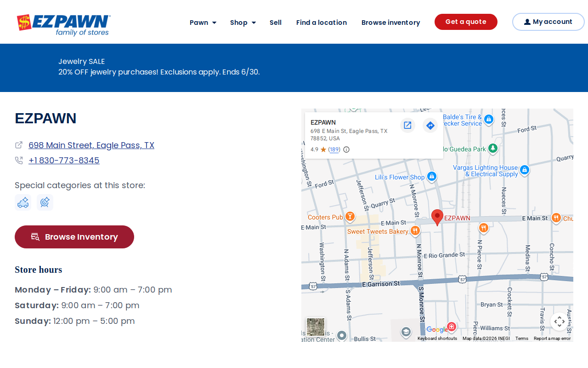This screenshot has width=588, height=368.
Task: Select the restaurant marker on E Main St
Action: click(x=556, y=218)
